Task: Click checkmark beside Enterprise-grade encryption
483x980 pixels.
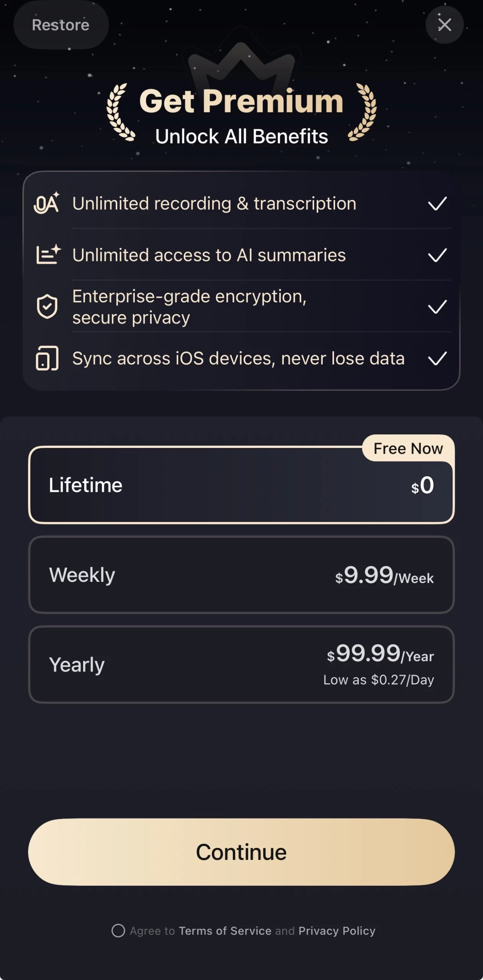Action: (437, 307)
